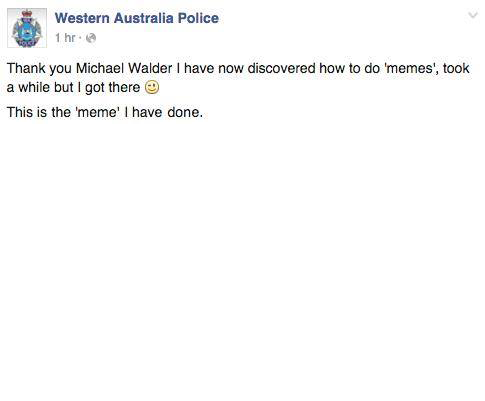Open the post's '1 hr' timestamp link
The height and width of the screenshot is (401, 485).
[x=65, y=38]
